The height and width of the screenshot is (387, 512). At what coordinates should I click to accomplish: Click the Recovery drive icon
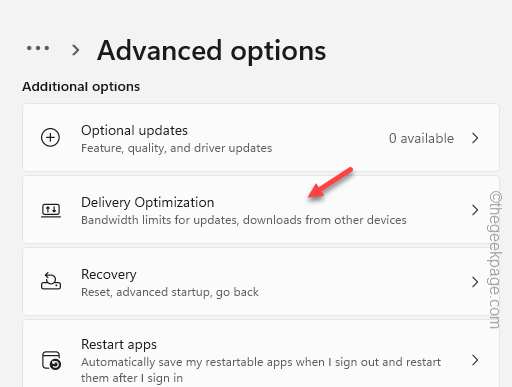[51, 281]
